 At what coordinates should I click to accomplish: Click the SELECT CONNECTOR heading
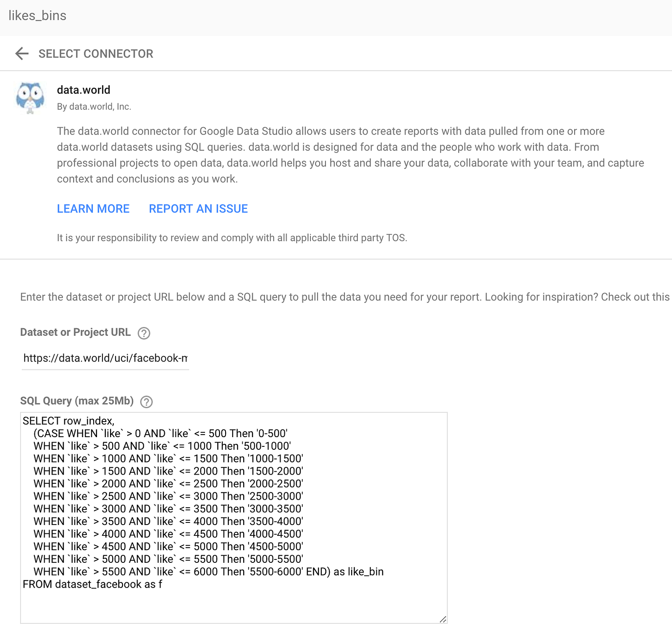point(96,54)
